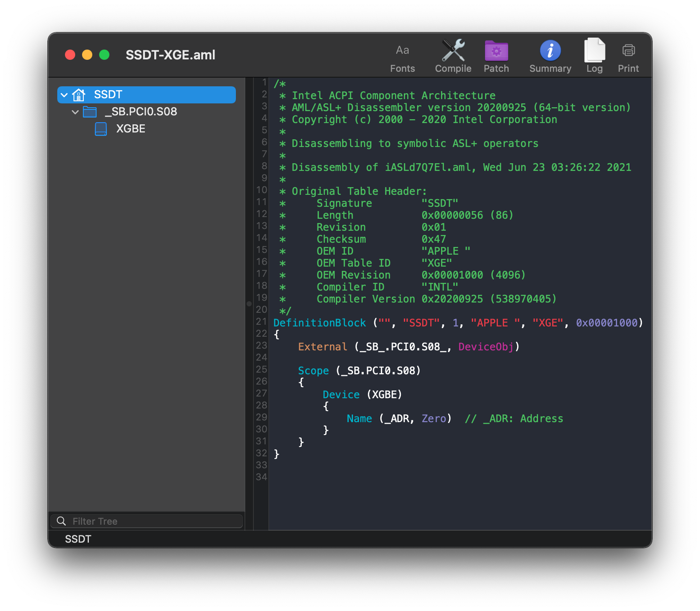The height and width of the screenshot is (611, 700).
Task: Click line number 34 in the gutter
Action: point(262,476)
